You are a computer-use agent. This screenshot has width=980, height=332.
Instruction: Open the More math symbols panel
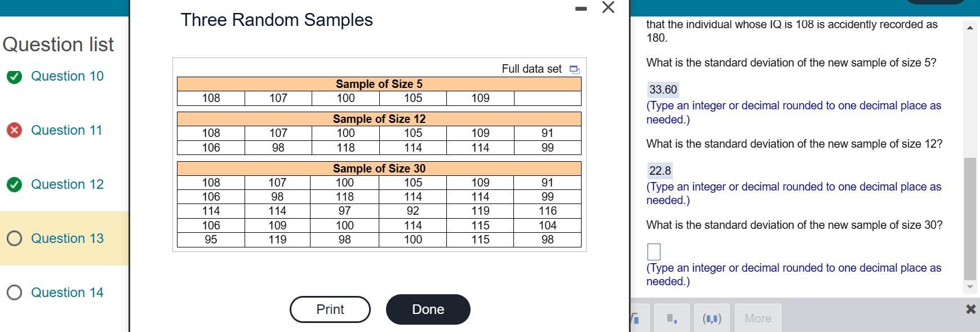[x=757, y=318]
